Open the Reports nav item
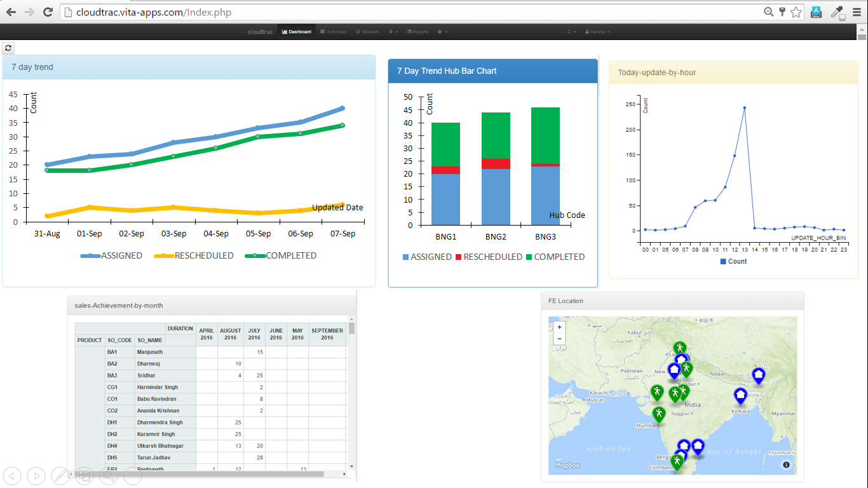The image size is (868, 488). [418, 31]
